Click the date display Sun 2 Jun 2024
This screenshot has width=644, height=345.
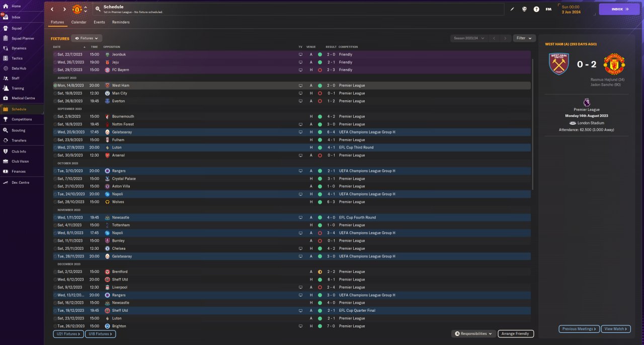pos(571,9)
